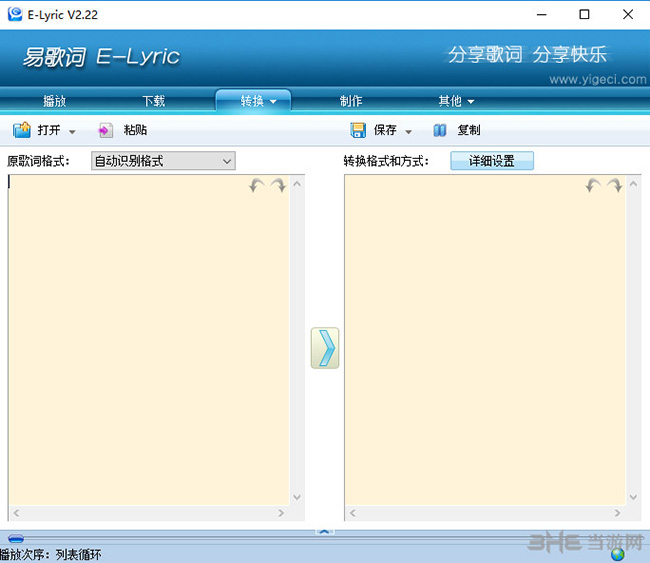
Task: Switch to the 下载 tab
Action: (x=154, y=101)
